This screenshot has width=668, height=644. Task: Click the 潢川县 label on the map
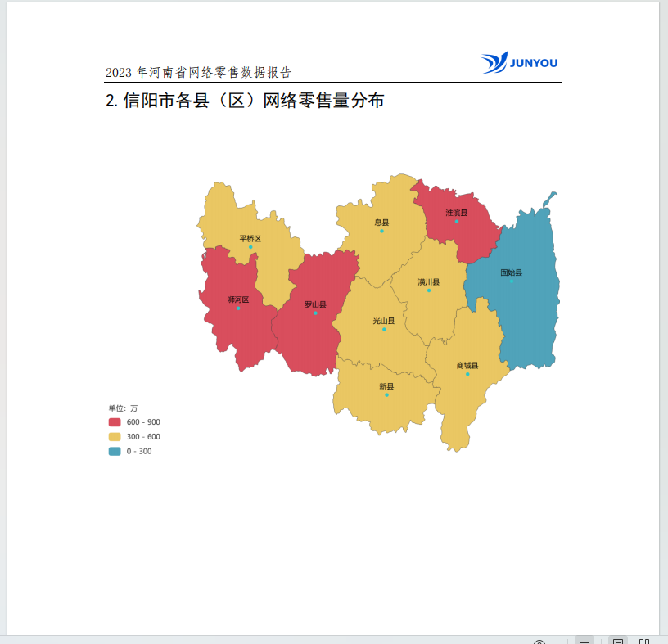(x=429, y=282)
